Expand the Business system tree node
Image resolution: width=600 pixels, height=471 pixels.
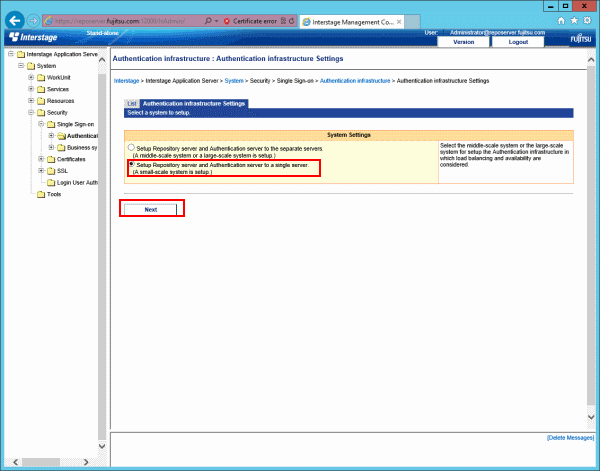(51, 148)
